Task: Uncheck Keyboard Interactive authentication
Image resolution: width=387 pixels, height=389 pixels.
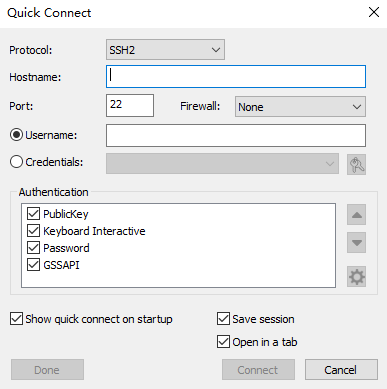Action: (x=33, y=231)
